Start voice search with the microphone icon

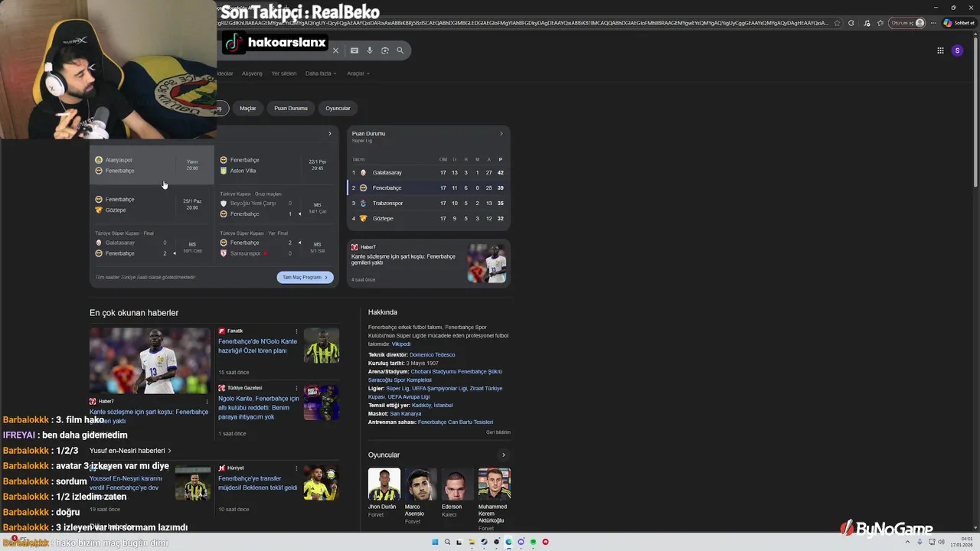click(370, 51)
